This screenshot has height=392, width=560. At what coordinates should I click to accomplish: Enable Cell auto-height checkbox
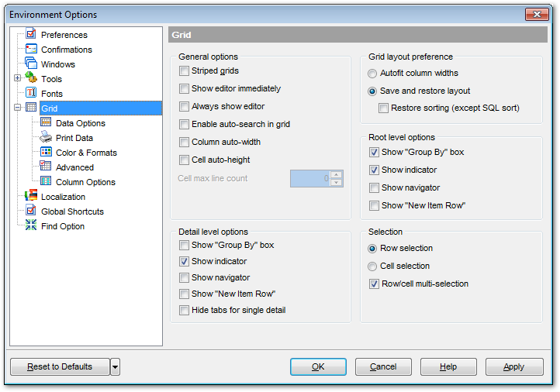[184, 160]
